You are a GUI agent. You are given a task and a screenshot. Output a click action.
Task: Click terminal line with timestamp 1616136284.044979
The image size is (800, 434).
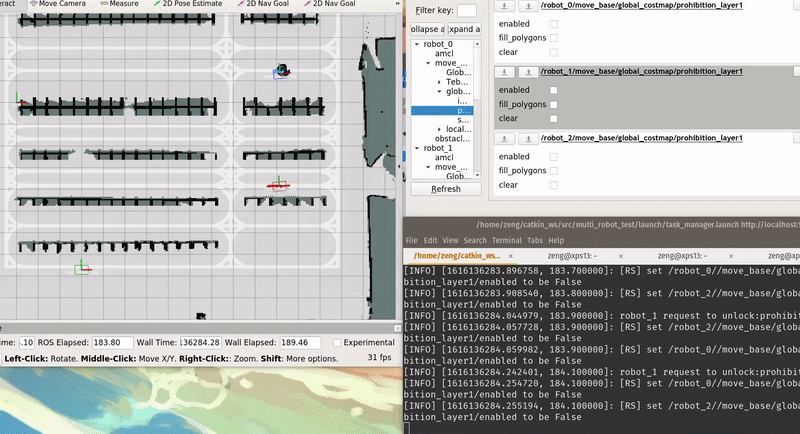(602, 316)
